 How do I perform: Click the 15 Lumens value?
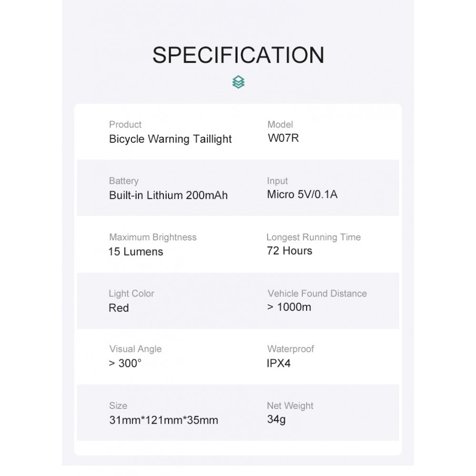tap(136, 252)
